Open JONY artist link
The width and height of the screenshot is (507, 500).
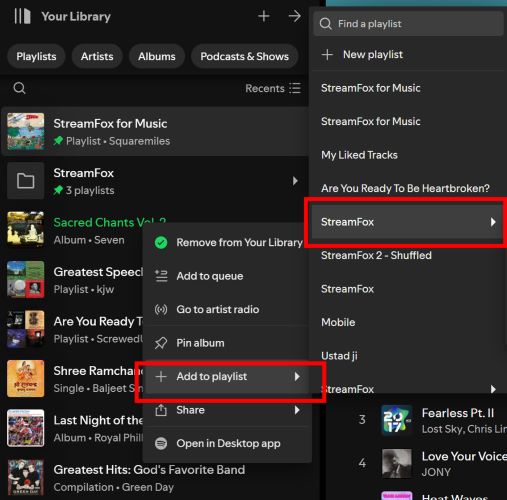tap(436, 472)
